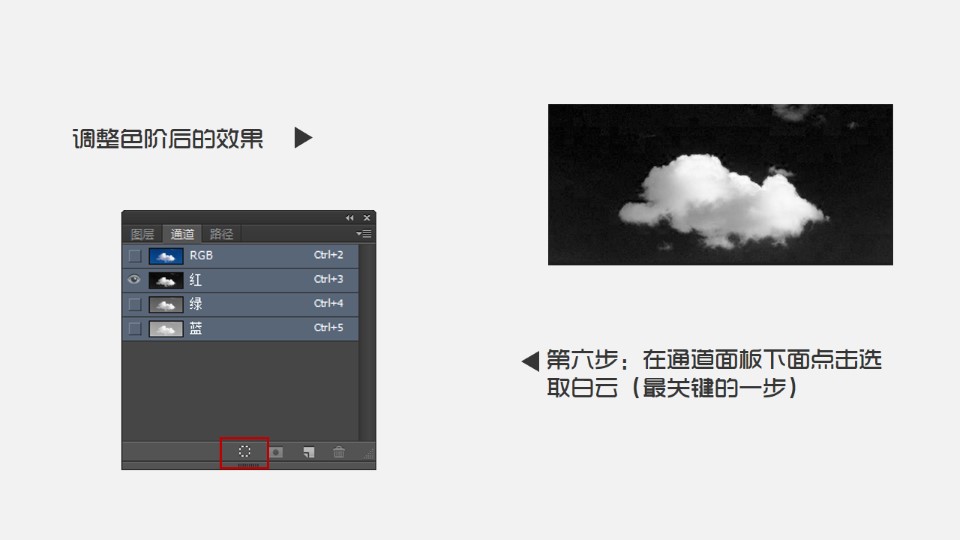Viewport: 960px width, 540px height.
Task: Collapse the panel with double-arrow icon
Action: click(x=350, y=218)
